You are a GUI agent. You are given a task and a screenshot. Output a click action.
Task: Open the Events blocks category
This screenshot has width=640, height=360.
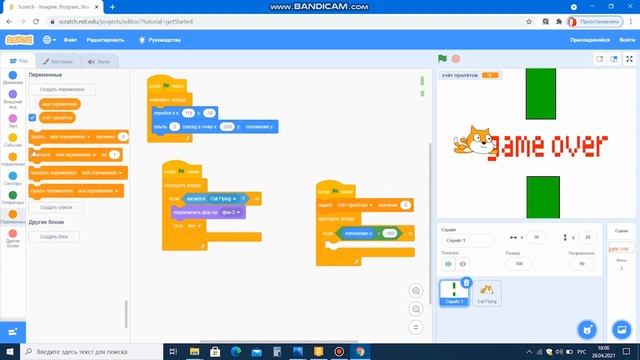[13, 140]
